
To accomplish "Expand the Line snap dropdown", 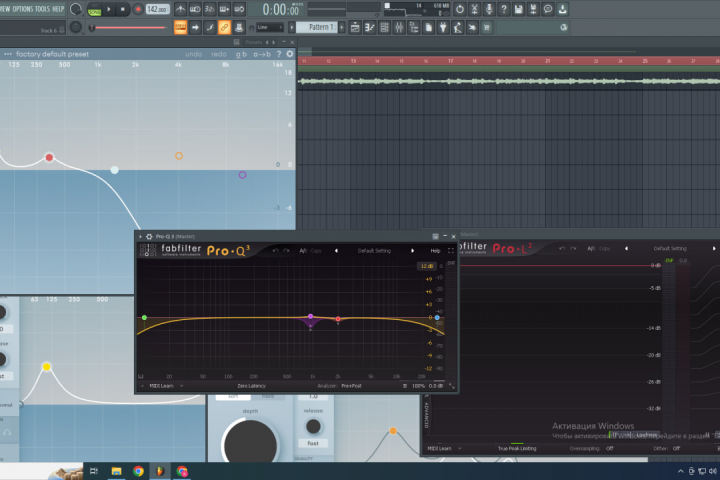I will (x=270, y=28).
